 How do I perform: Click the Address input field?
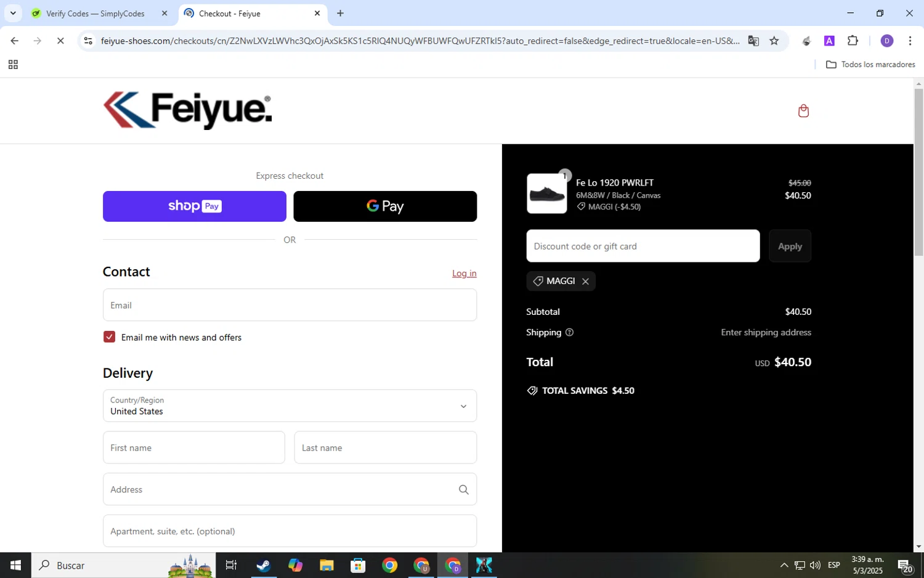pos(290,489)
